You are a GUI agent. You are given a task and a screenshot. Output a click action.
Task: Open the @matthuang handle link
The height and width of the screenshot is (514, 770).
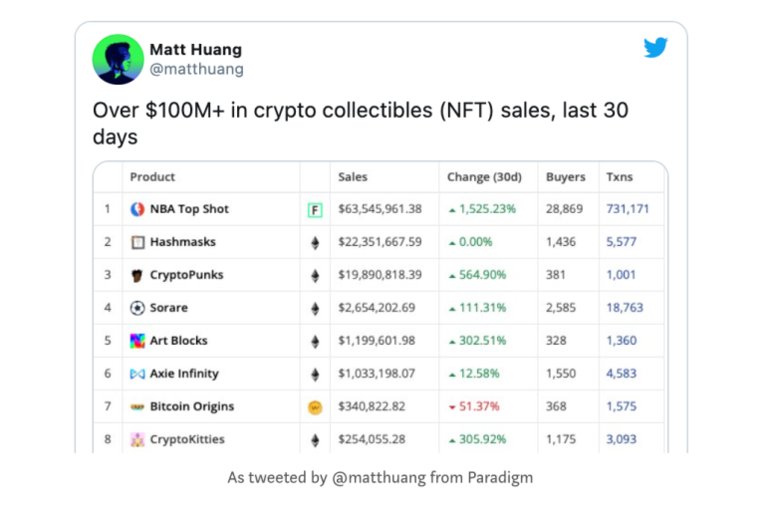(196, 69)
